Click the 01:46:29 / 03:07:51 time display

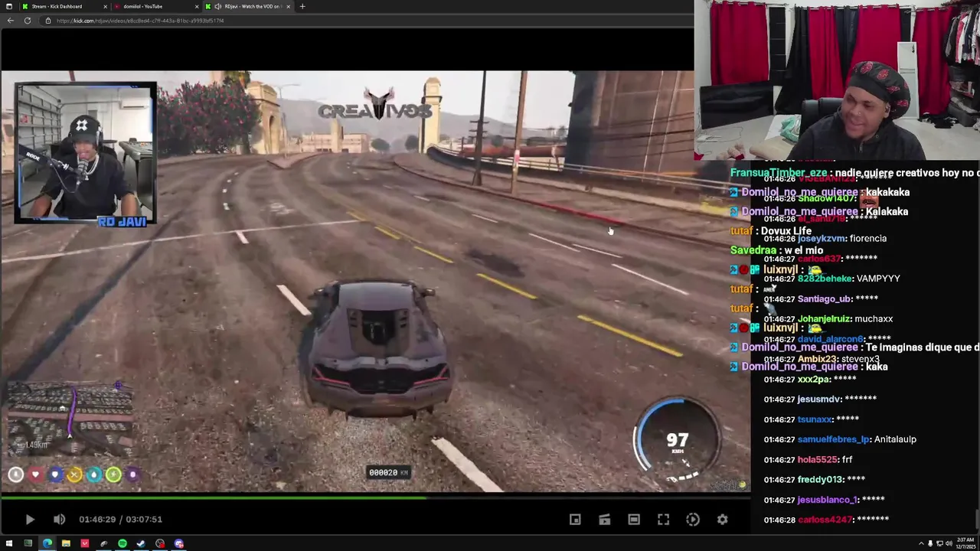[x=120, y=520]
